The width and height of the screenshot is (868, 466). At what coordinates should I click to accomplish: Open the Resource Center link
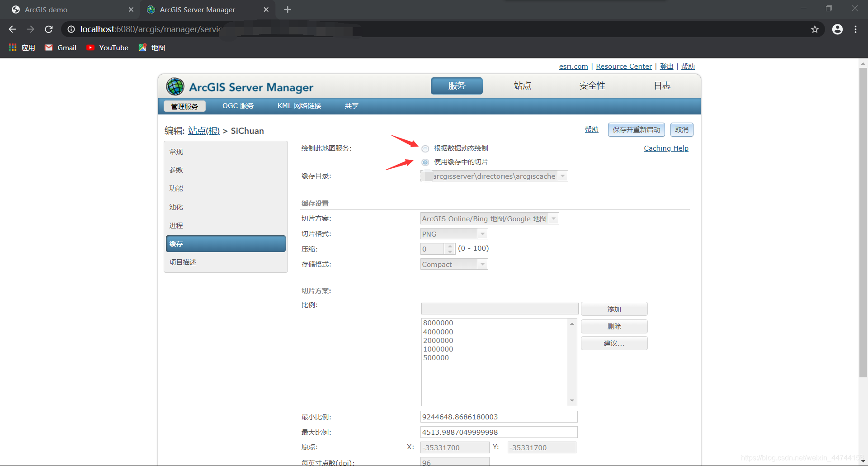click(x=624, y=67)
